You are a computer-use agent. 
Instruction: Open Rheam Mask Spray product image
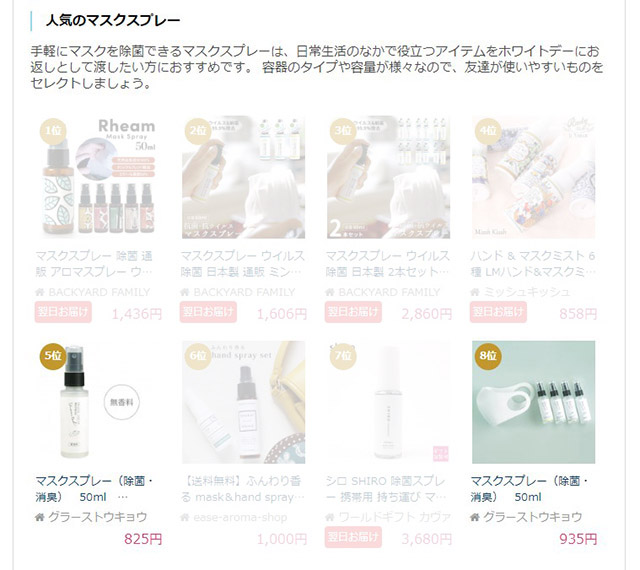pos(99,178)
